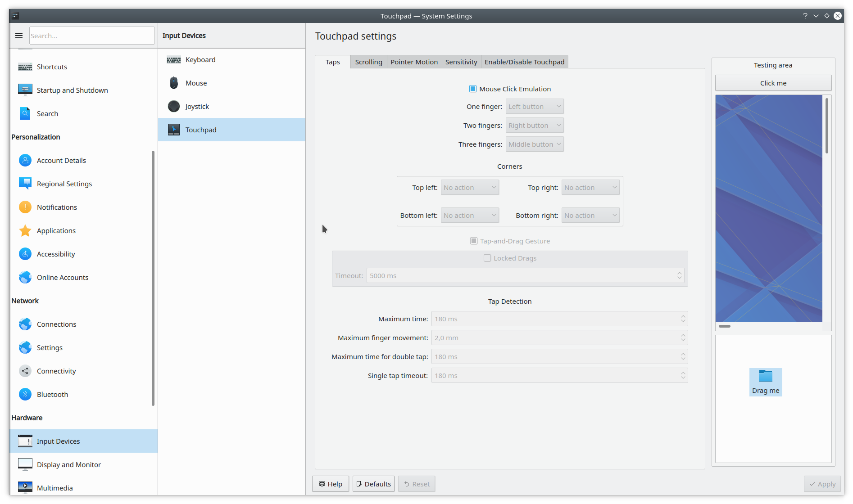This screenshot has width=853, height=504.
Task: Click the Defaults button
Action: pyautogui.click(x=373, y=484)
